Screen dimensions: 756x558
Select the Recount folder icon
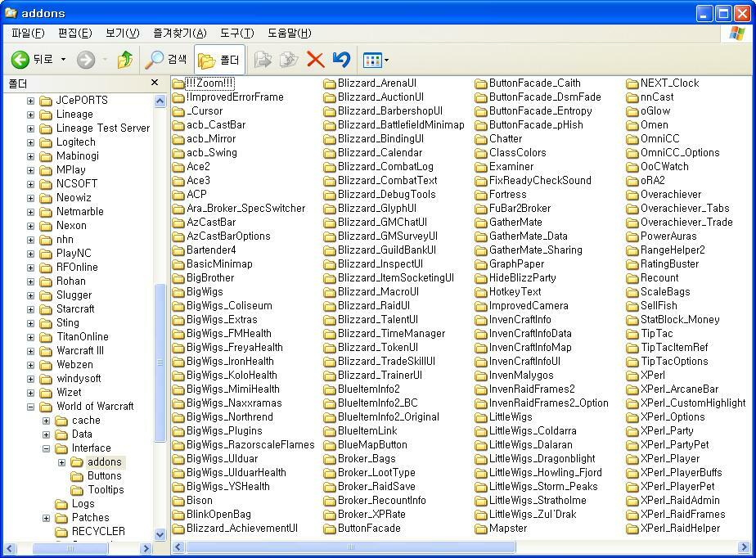pos(632,278)
